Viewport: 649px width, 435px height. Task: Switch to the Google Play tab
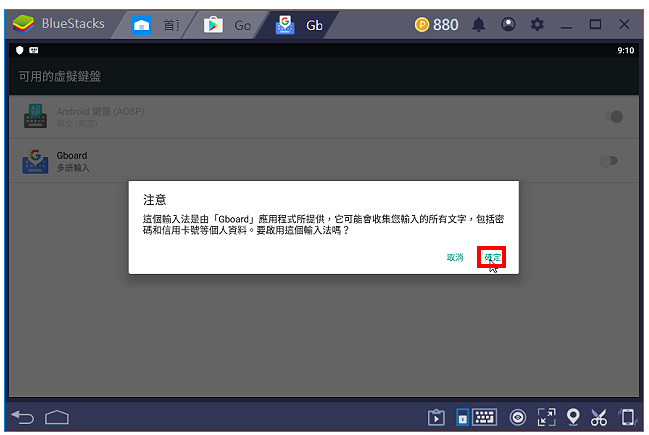[x=227, y=25]
